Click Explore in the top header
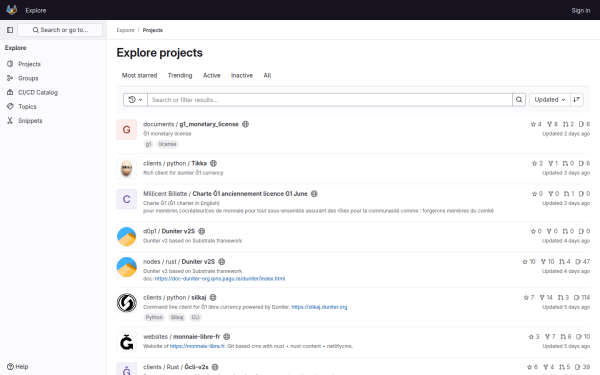The height and width of the screenshot is (375, 600). 36,10
